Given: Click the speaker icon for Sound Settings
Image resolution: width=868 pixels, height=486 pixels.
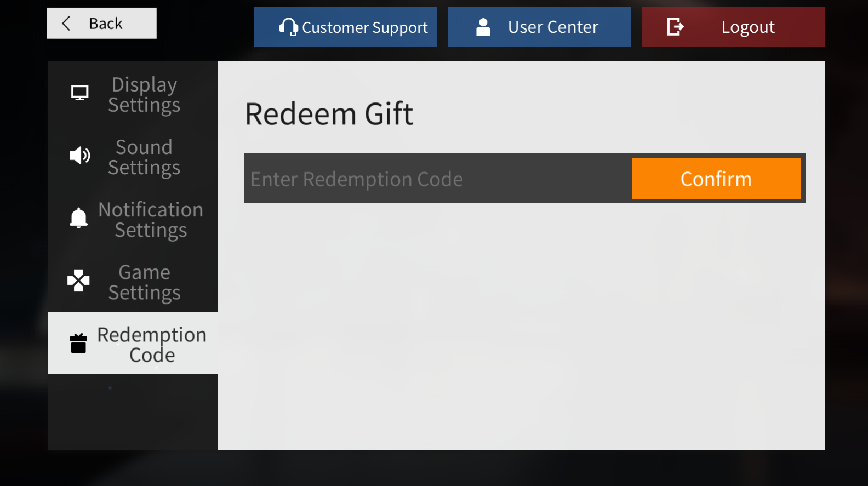Looking at the screenshot, I should coord(79,156).
